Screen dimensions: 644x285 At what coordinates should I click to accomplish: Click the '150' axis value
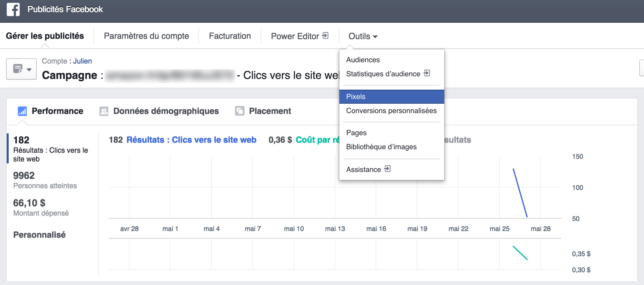[578, 157]
